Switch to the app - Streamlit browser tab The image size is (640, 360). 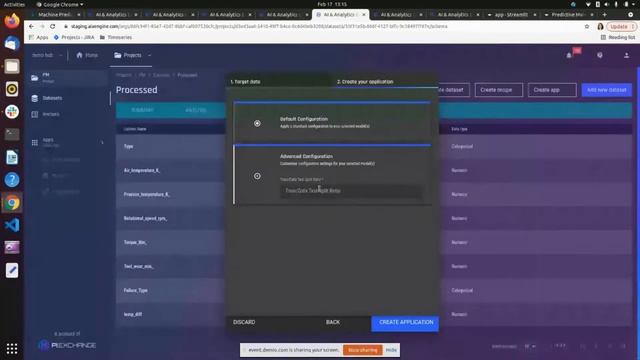pyautogui.click(x=511, y=15)
